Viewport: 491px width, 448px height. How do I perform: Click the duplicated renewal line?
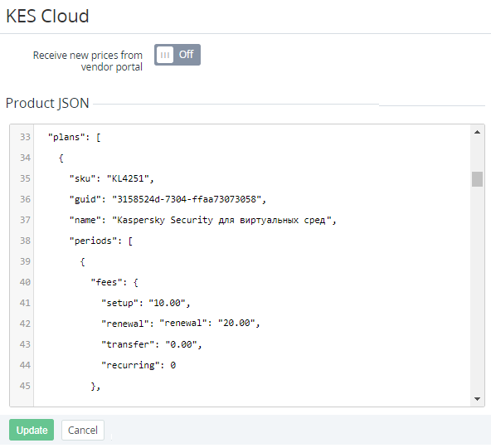pos(180,324)
